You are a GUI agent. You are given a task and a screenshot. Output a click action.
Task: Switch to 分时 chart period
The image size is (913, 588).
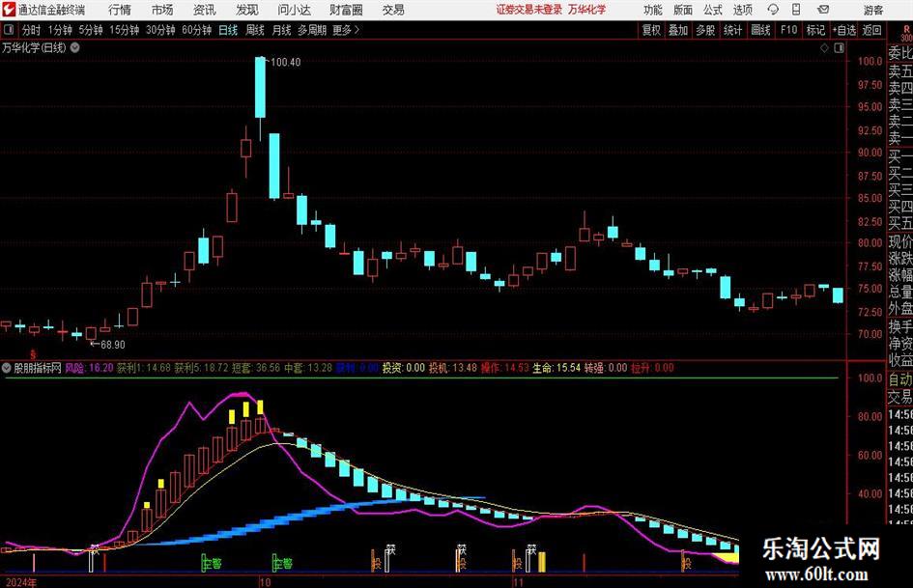click(32, 30)
